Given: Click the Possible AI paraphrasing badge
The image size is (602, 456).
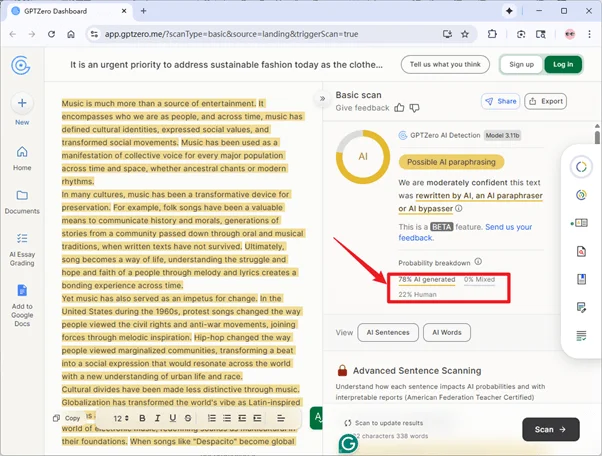Looking at the screenshot, I should click(x=451, y=162).
